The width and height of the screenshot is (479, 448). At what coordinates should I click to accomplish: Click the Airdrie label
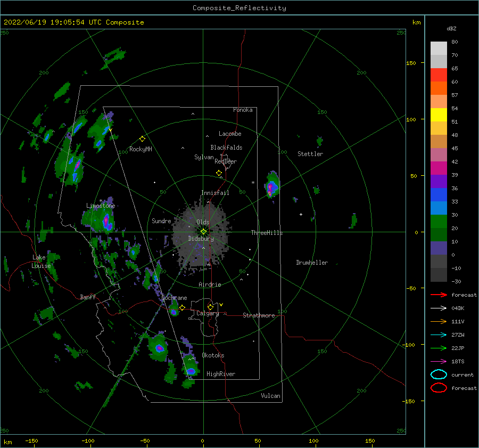tap(210, 284)
